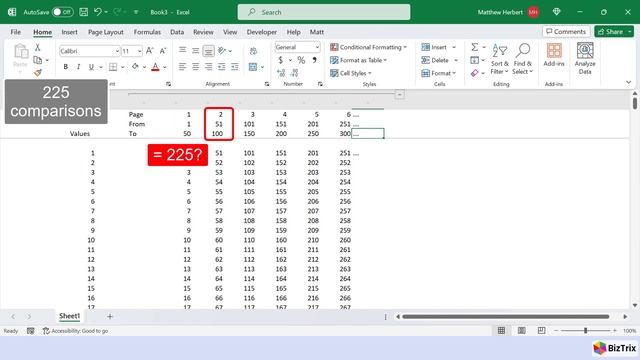This screenshot has width=640, height=360.
Task: Open the Formulas tab
Action: tap(147, 32)
